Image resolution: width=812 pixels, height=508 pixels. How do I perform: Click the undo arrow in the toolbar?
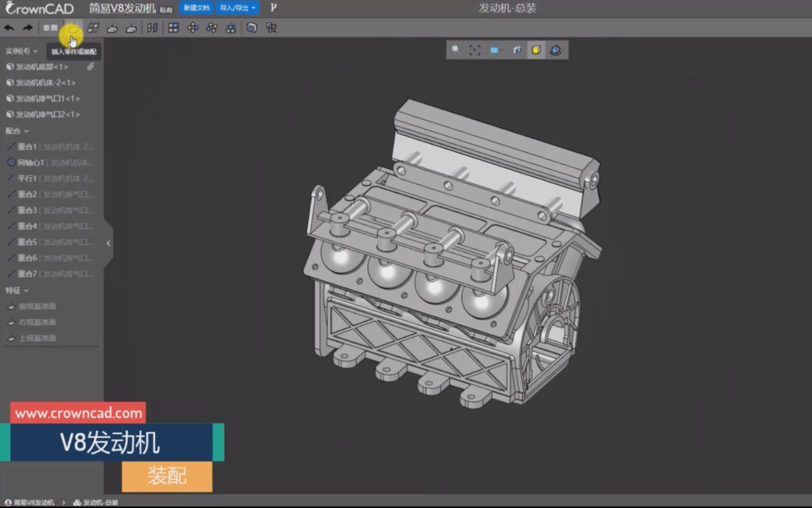click(9, 28)
